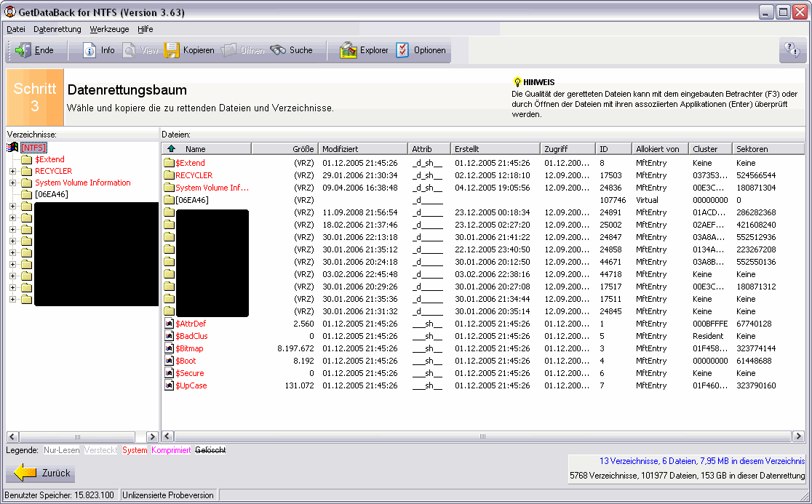Open the Datei menu
The height and width of the screenshot is (504, 812).
[x=15, y=29]
